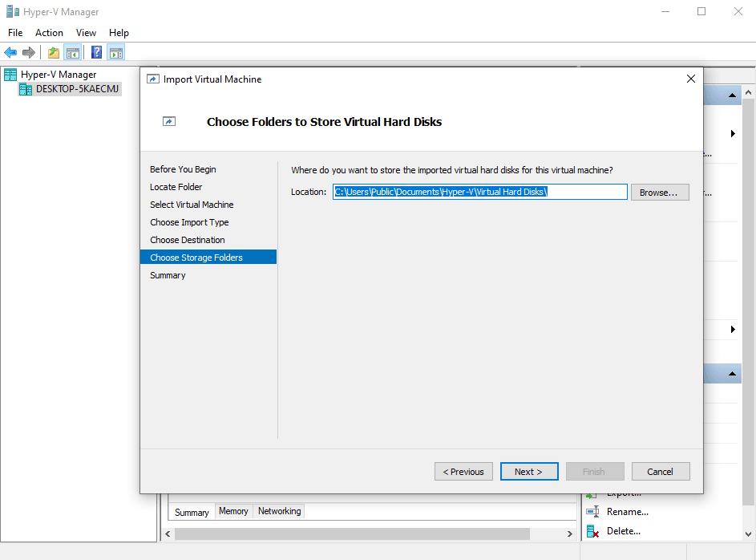
Task: Click the Up One Level folder icon
Action: click(54, 53)
